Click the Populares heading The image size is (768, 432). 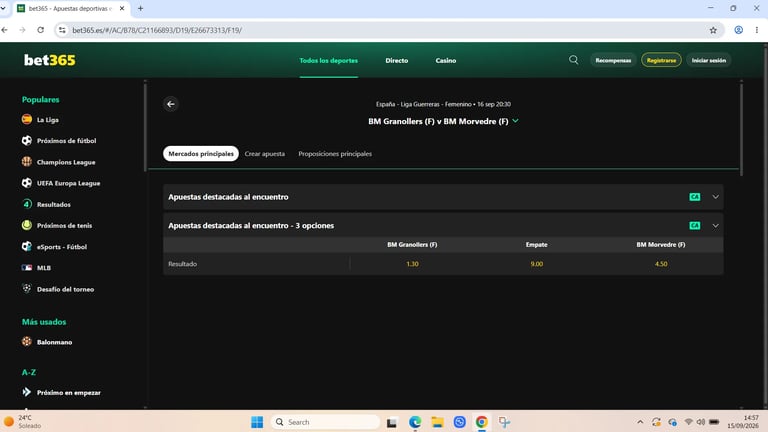click(x=41, y=99)
